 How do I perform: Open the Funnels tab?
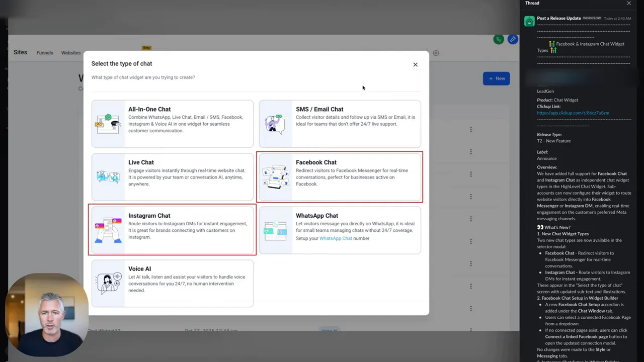[x=45, y=53]
